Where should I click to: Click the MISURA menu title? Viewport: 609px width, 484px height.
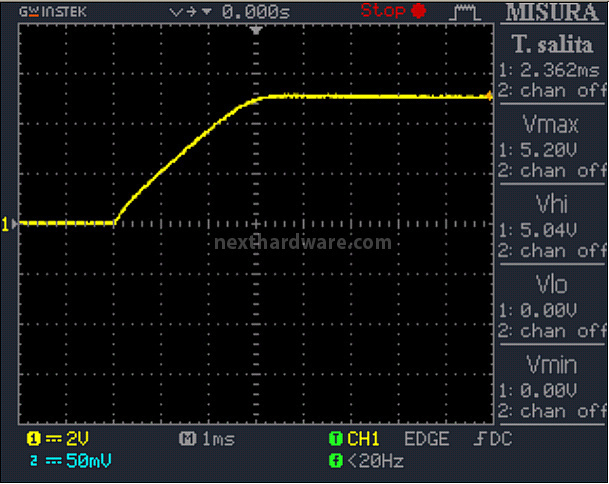552,12
